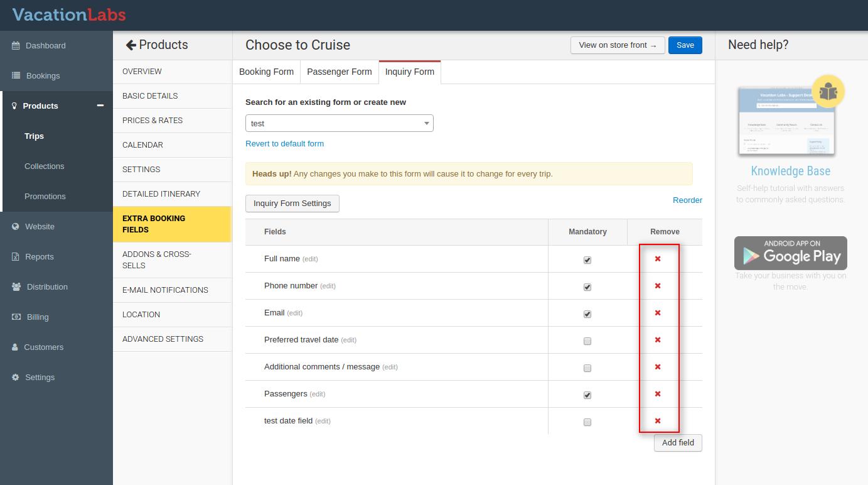Enable Mandatory for Preferred travel date
This screenshot has width=868, height=485.
587,341
